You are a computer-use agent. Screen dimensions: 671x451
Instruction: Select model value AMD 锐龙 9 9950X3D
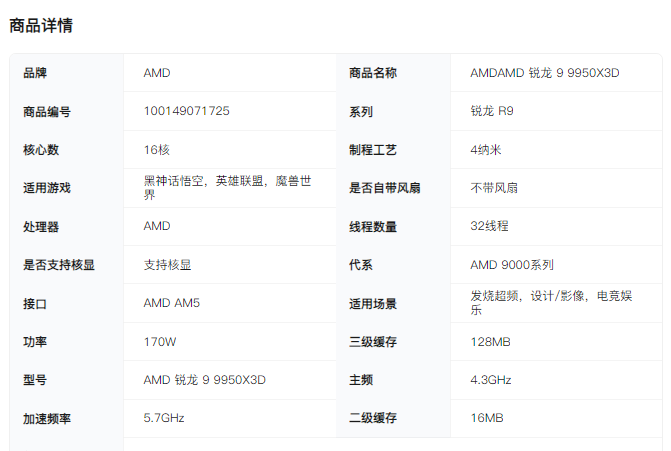205,380
